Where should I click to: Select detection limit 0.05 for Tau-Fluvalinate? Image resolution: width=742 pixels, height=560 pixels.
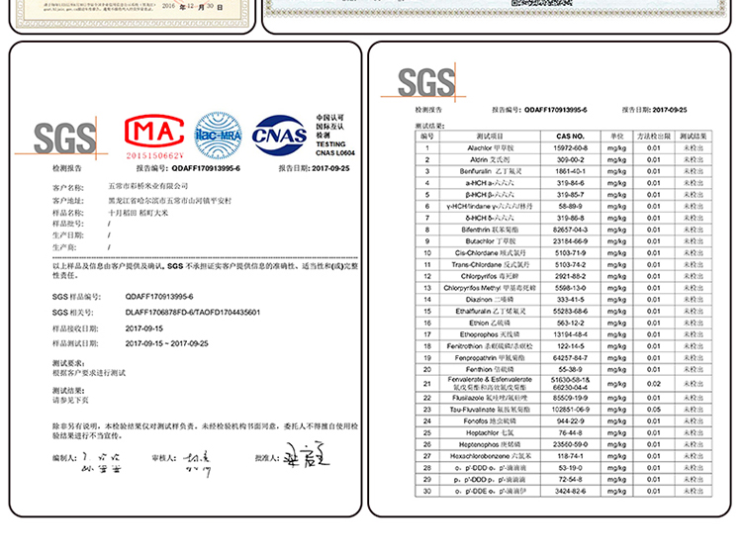click(x=654, y=410)
